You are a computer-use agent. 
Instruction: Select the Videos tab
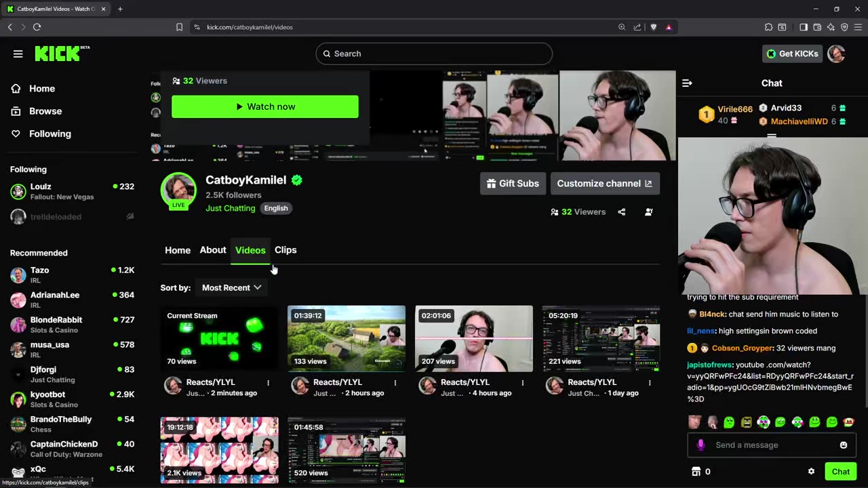(x=250, y=250)
